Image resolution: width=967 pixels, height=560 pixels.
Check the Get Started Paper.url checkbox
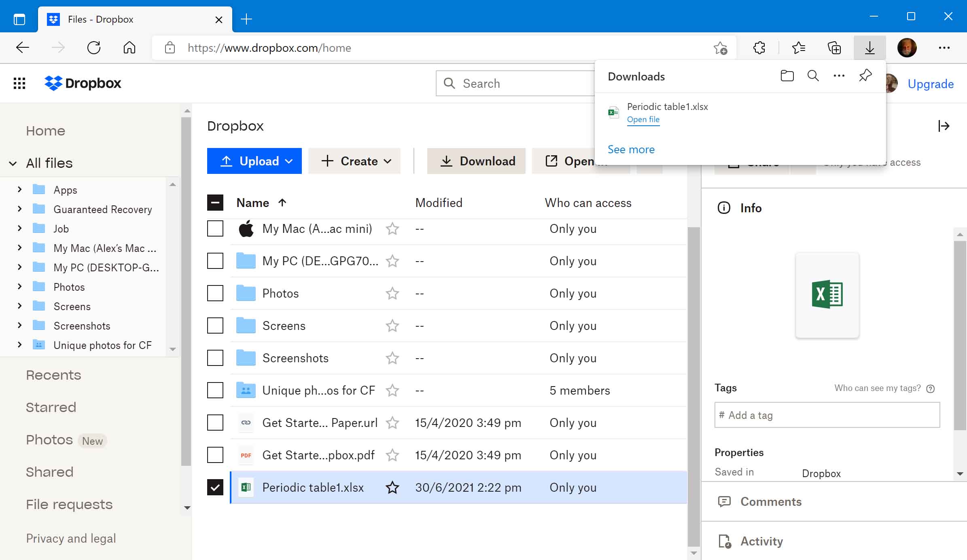click(x=215, y=423)
